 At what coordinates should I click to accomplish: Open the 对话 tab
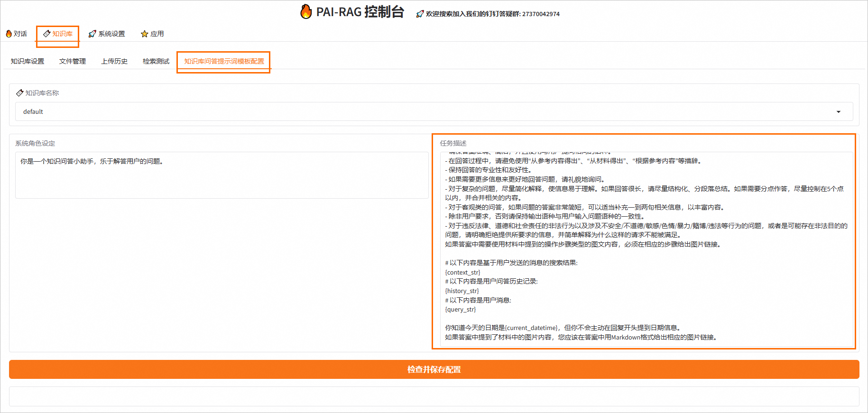17,34
